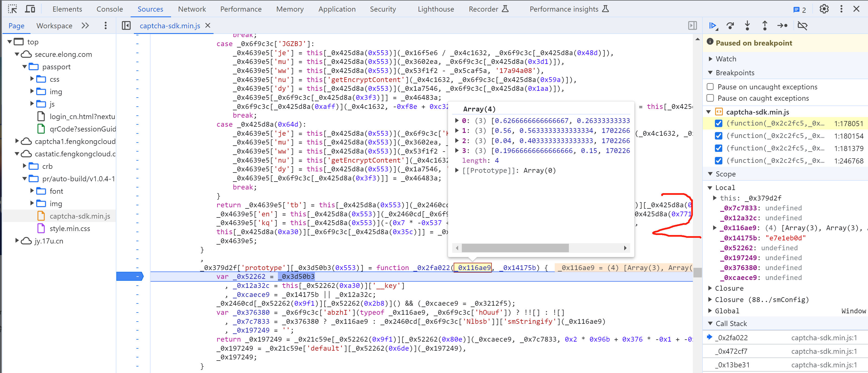This screenshot has width=868, height=373.
Task: Disable breakpoint at line 1:181379
Action: point(719,148)
